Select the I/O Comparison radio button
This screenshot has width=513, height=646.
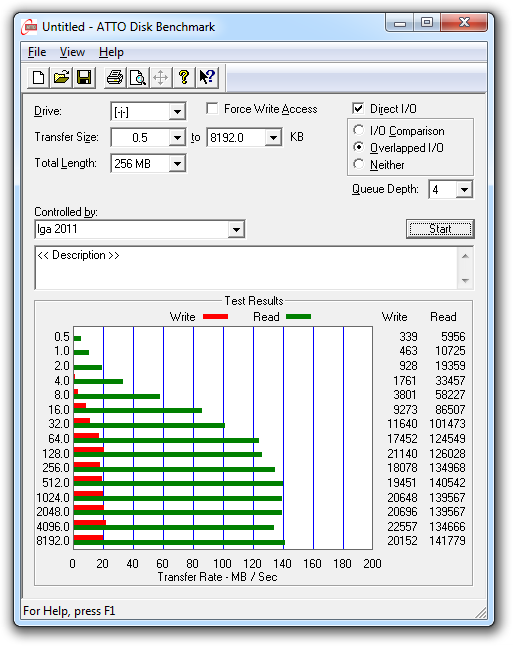(358, 130)
